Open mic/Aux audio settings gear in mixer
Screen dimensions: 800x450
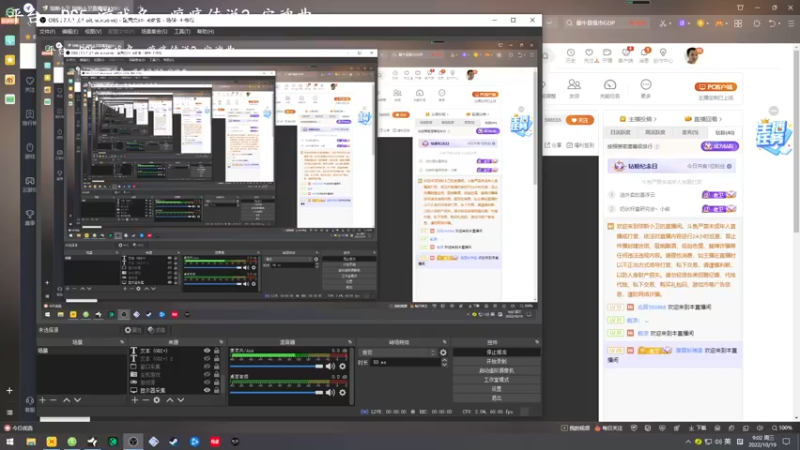(342, 366)
